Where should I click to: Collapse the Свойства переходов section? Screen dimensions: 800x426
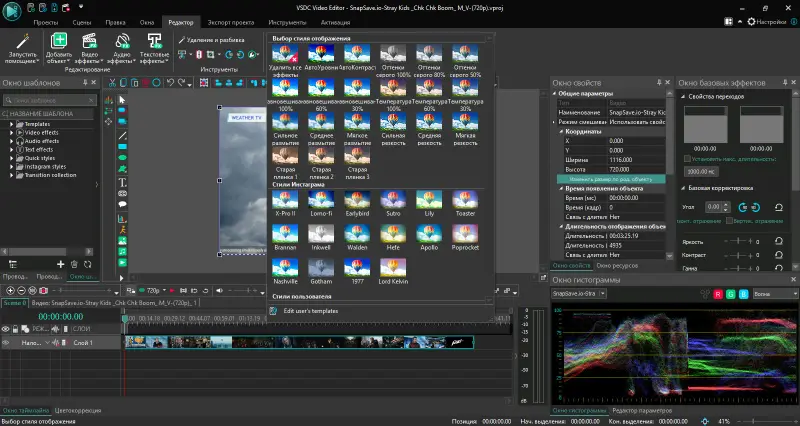683,96
